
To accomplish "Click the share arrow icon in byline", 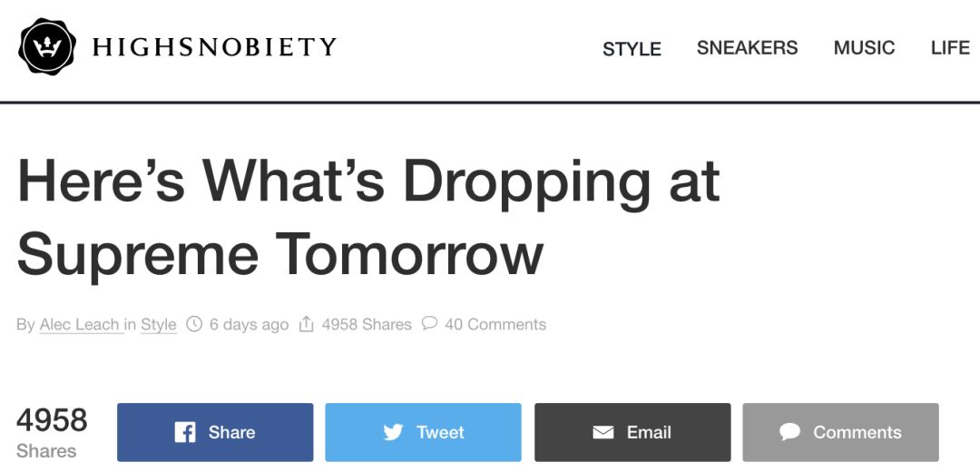I will 306,324.
